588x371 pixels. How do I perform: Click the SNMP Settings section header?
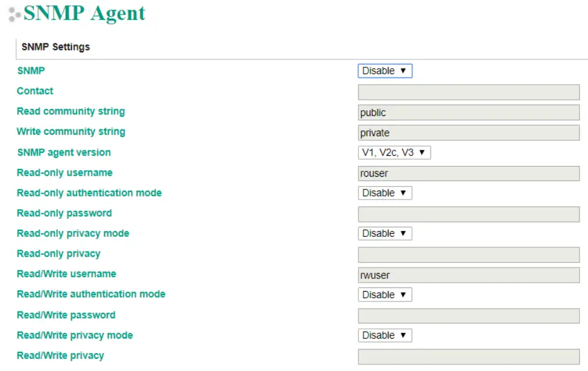coord(56,47)
